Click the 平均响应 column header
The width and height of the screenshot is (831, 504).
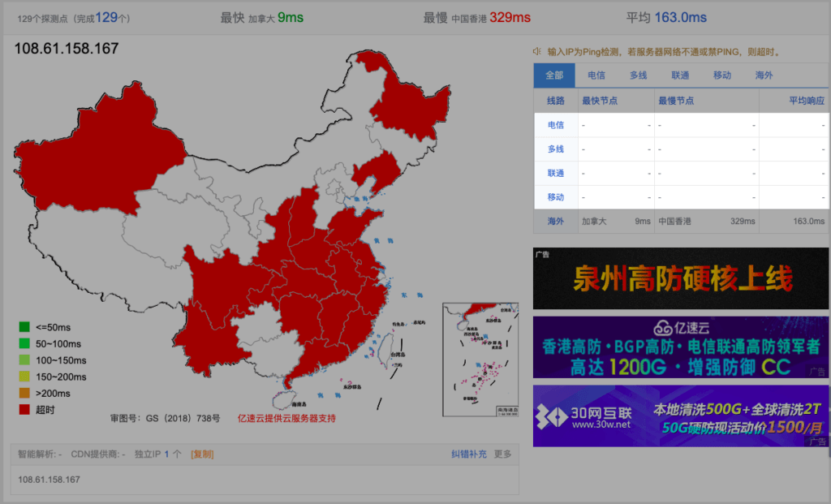(807, 101)
